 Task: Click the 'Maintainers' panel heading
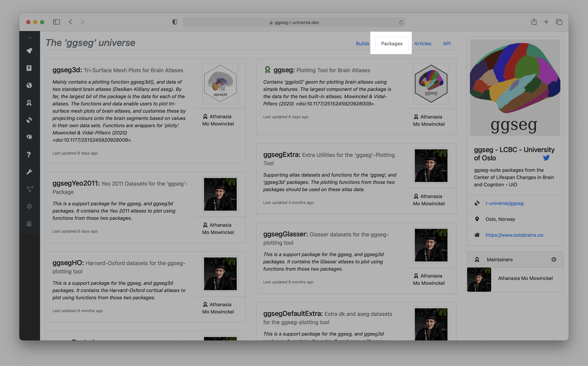coord(500,260)
